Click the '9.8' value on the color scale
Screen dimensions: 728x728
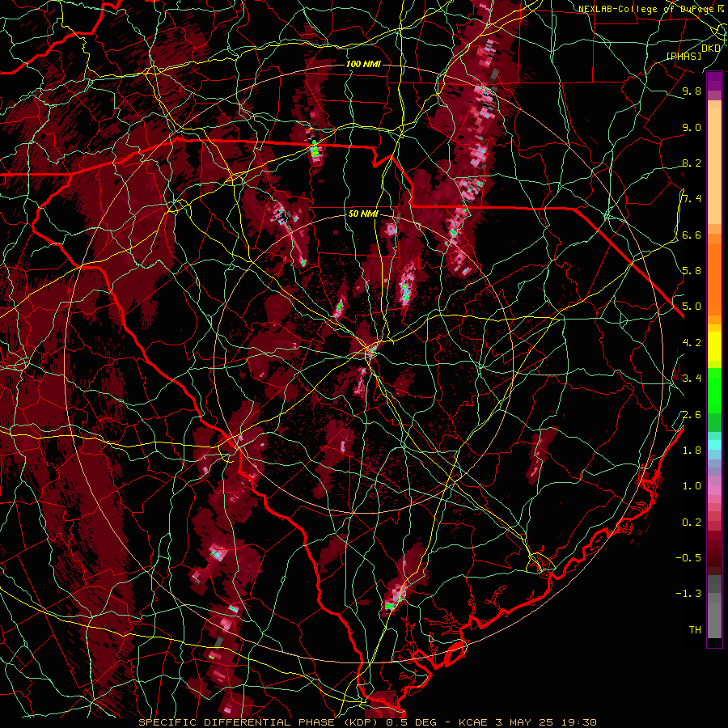pos(692,91)
